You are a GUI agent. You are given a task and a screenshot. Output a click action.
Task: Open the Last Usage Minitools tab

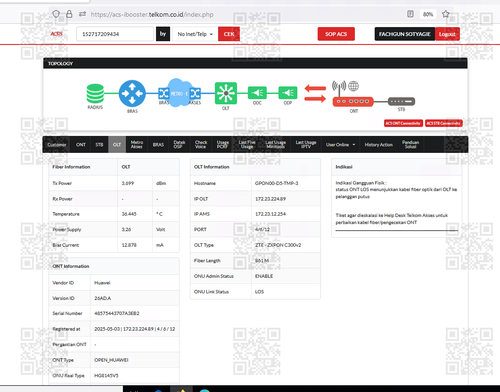pyautogui.click(x=276, y=144)
